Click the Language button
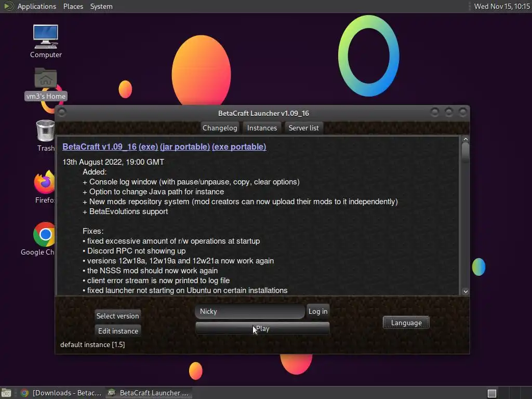 coord(406,323)
